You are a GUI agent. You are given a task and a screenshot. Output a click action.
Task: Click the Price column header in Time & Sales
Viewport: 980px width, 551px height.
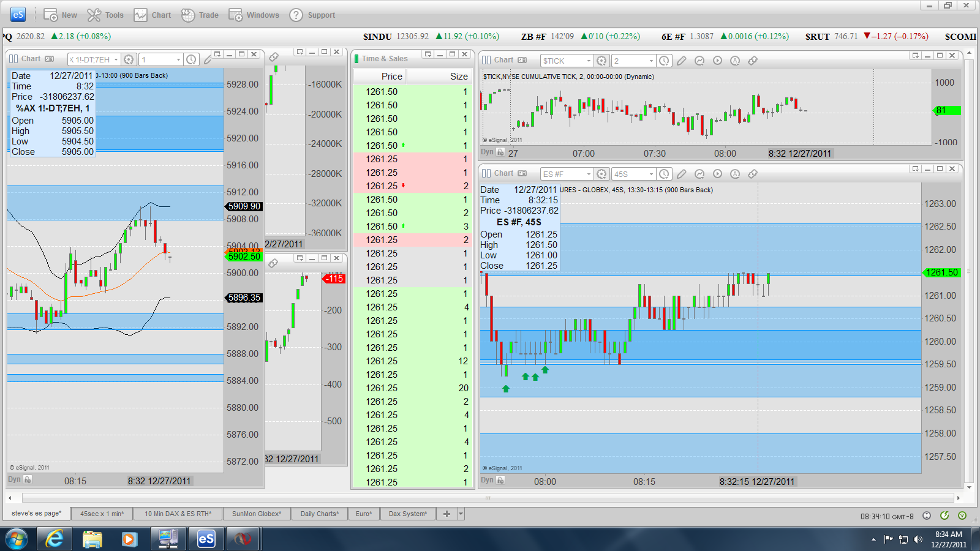[x=380, y=76]
